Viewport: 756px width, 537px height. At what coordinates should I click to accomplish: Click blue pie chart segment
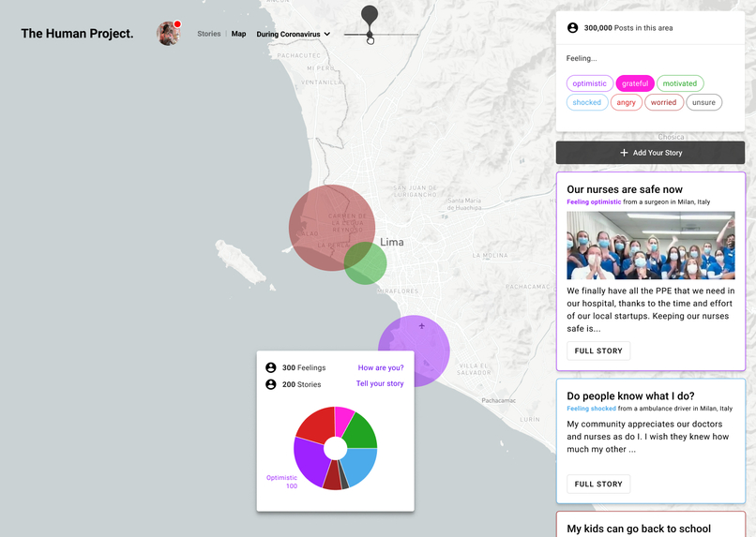coord(362,465)
